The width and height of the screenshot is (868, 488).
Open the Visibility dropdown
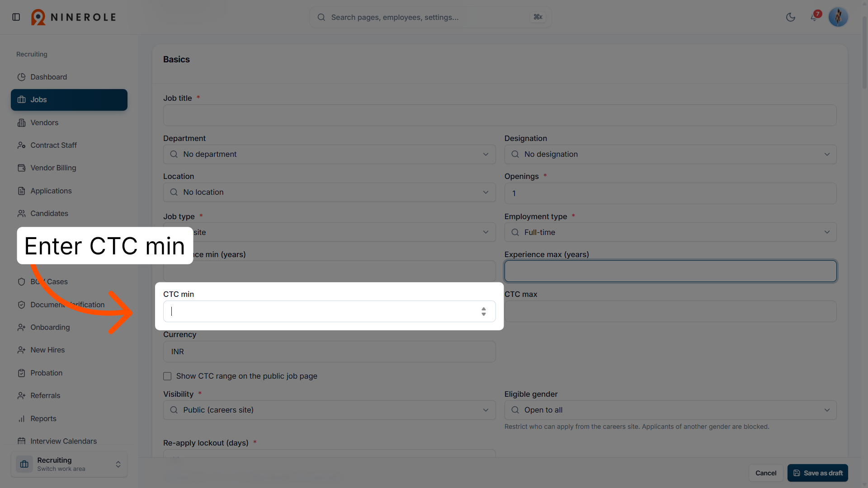pyautogui.click(x=329, y=410)
